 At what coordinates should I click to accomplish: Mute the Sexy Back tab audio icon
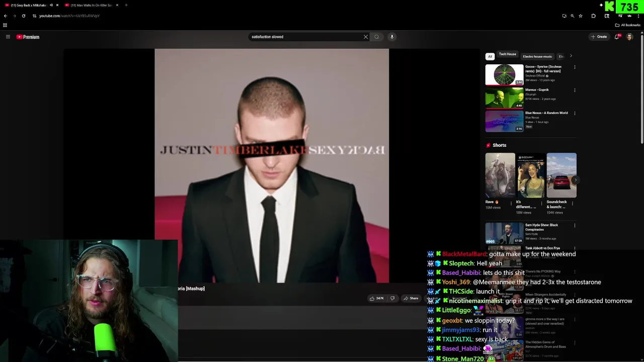51,5
